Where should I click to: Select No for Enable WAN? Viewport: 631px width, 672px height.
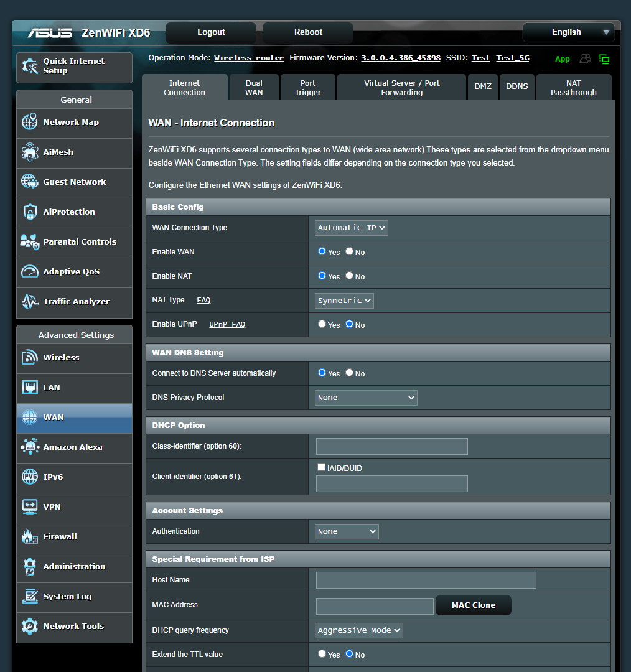pos(349,251)
